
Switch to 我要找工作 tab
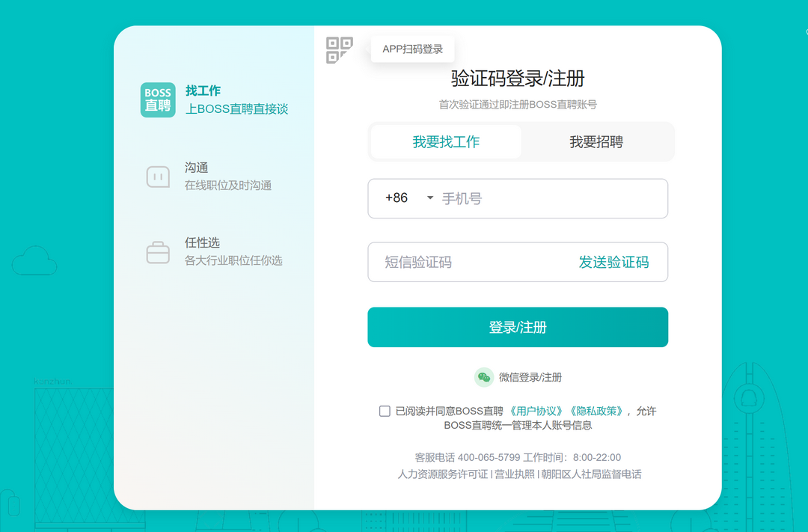click(446, 141)
